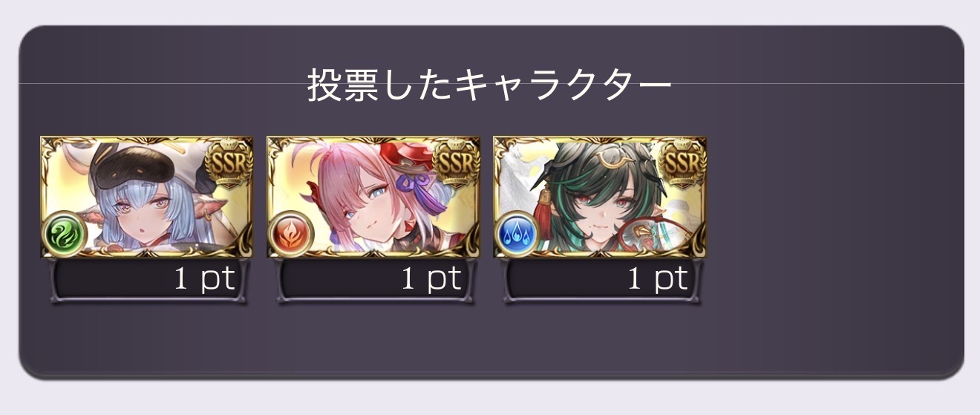Click the 投票したキャラクター heading
This screenshot has height=415, width=980.
point(489,88)
